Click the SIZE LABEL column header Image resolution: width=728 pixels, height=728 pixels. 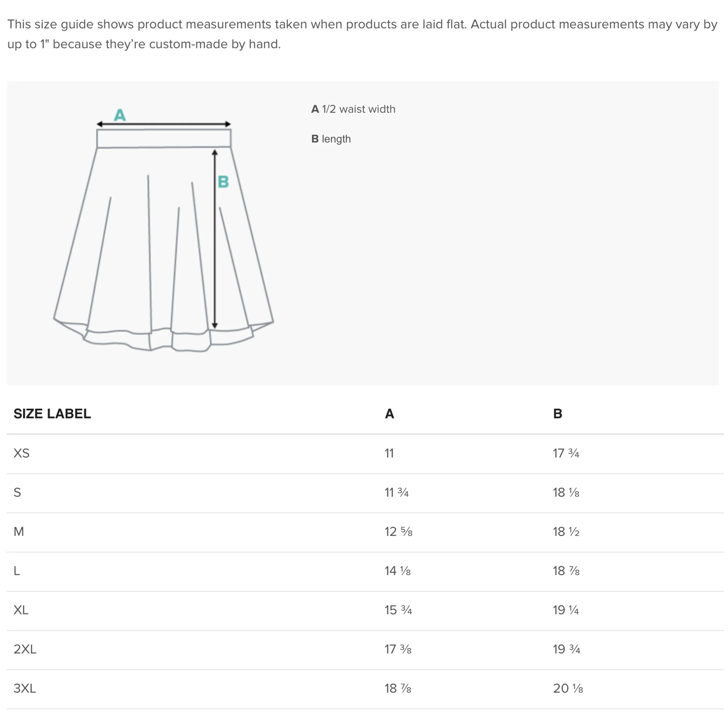[52, 414]
